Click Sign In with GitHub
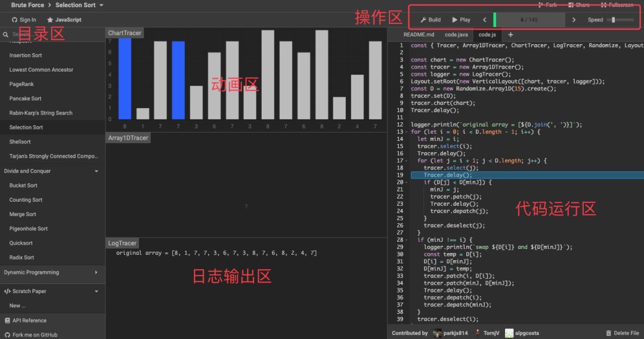This screenshot has height=339, width=644. (24, 20)
